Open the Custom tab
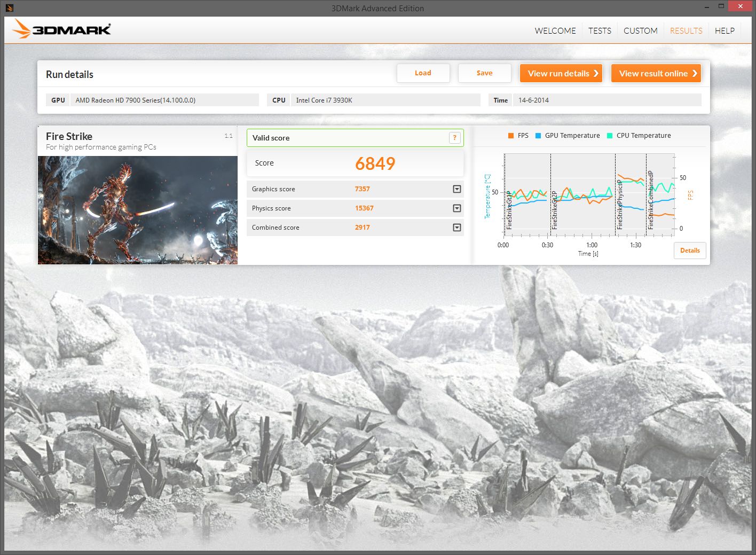Image resolution: width=756 pixels, height=555 pixels. 640,31
